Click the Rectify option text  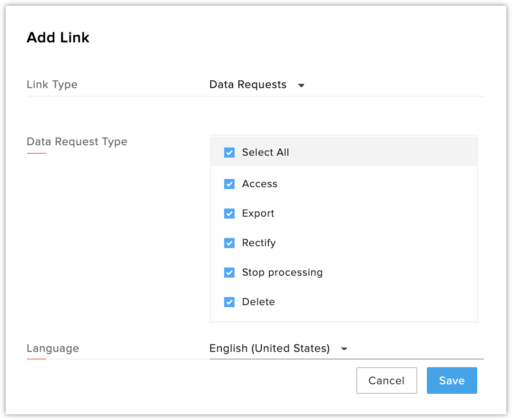pyautogui.click(x=259, y=243)
